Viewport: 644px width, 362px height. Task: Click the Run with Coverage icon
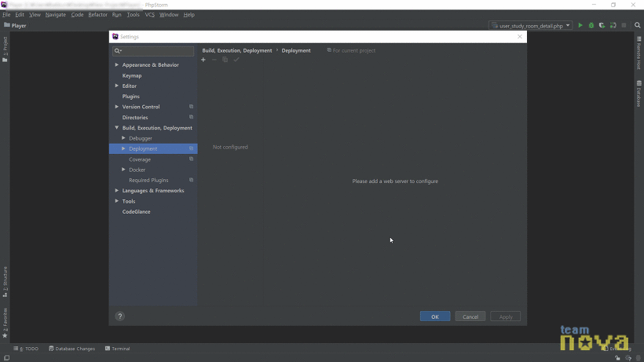tap(602, 25)
